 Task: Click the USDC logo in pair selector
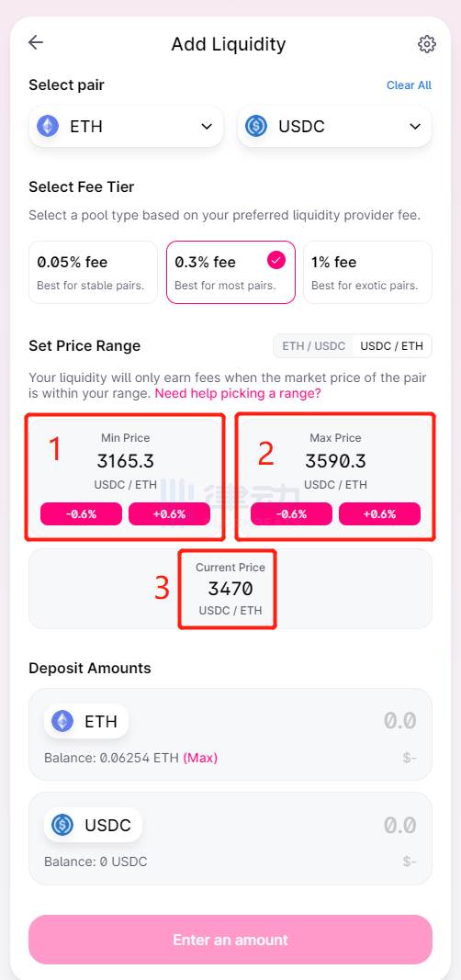256,126
